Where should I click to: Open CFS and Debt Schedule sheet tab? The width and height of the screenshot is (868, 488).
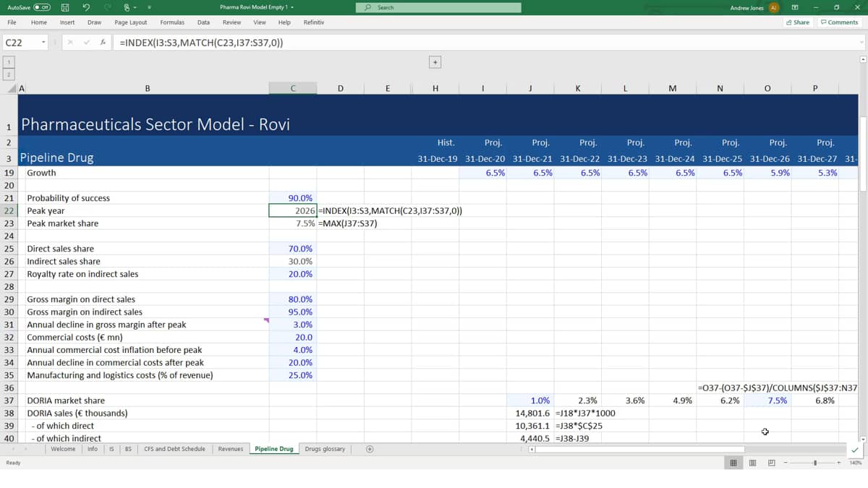tap(174, 449)
